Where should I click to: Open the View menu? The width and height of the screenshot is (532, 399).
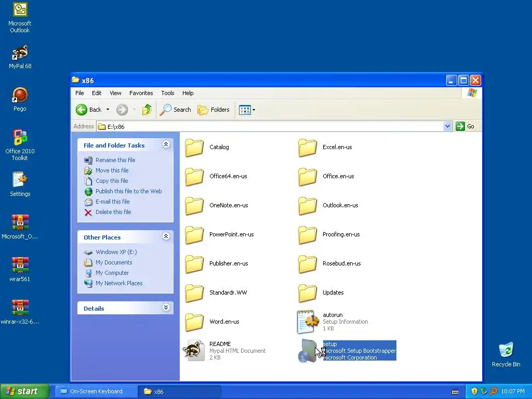115,93
